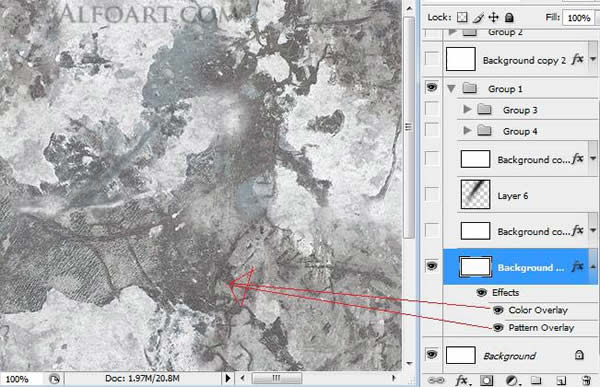This screenshot has width=600, height=387.
Task: Click padlock icon on Background layer
Action: [579, 355]
